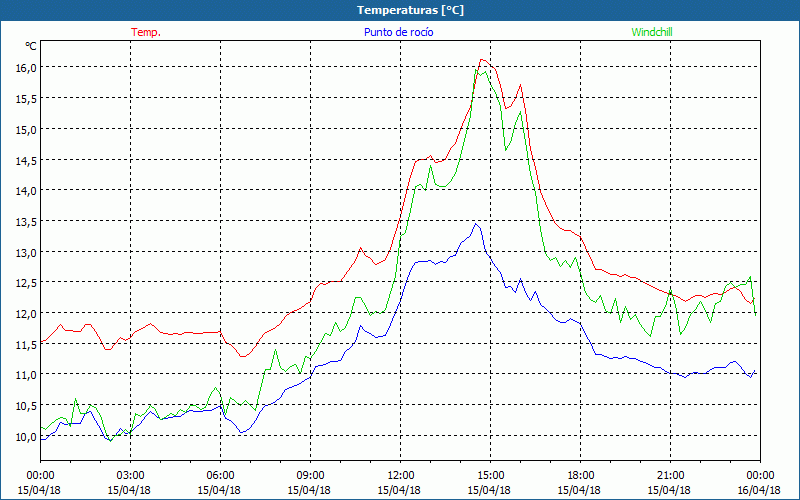Click the 'Temperaturas [°C]' chart title
The width and height of the screenshot is (800, 500).
(x=410, y=10)
